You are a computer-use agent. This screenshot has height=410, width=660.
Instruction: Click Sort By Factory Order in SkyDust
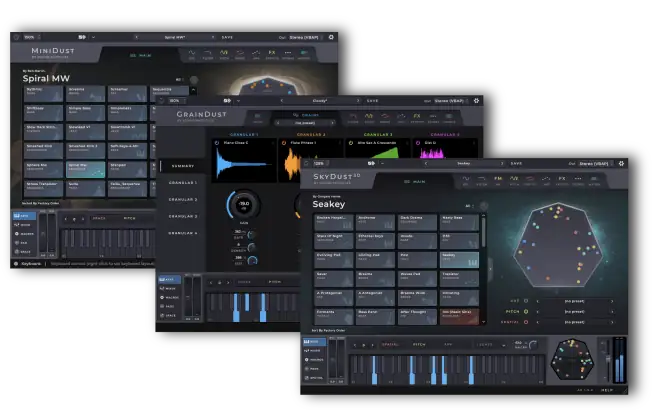[329, 331]
